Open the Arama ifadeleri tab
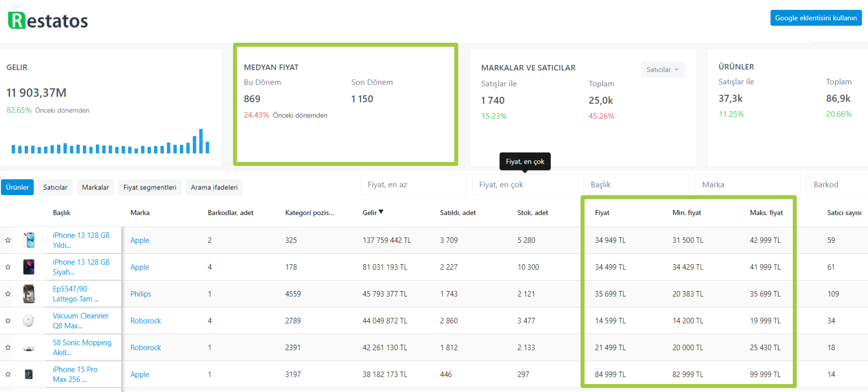This screenshot has width=868, height=392. (x=214, y=187)
